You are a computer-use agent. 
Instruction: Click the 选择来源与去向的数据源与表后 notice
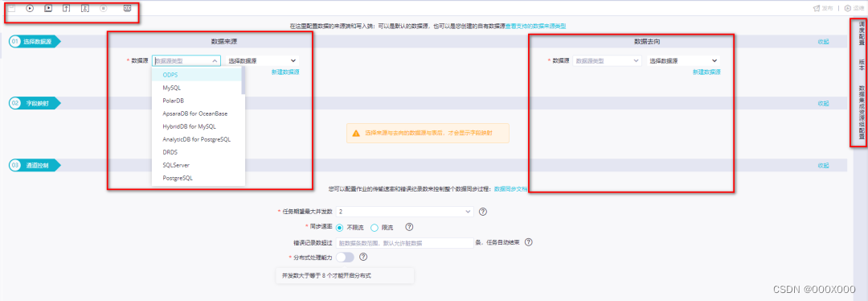[428, 133]
